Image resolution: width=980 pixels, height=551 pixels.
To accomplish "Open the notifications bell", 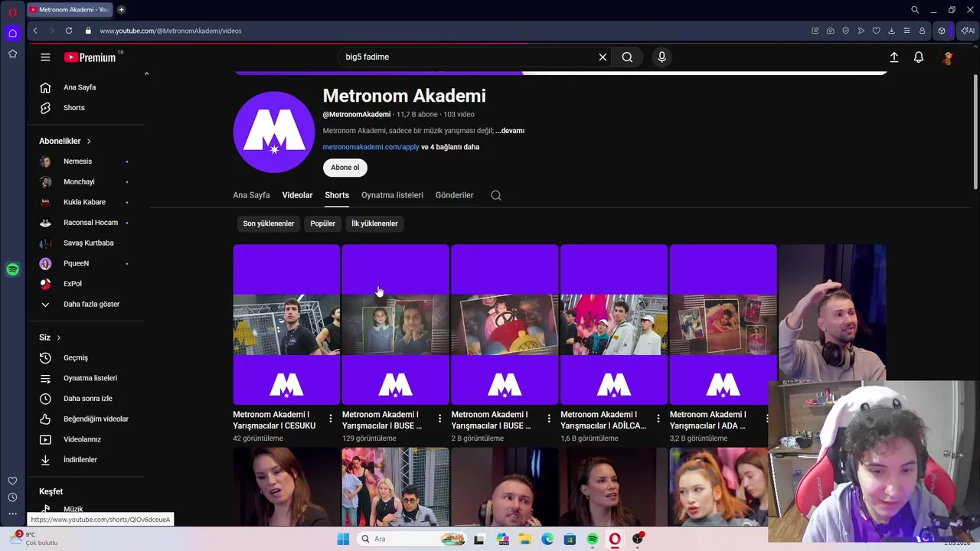I will coord(919,57).
